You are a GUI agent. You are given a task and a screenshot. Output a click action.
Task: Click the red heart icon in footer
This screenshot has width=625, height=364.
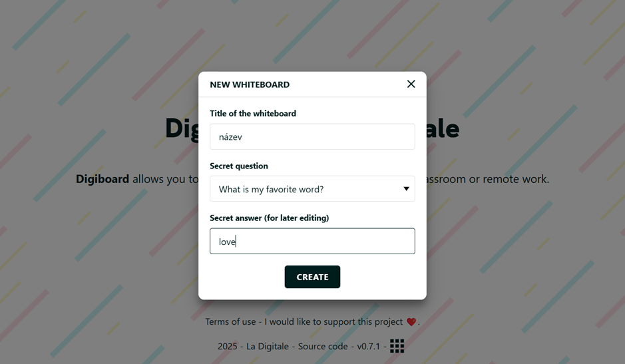[411, 322]
